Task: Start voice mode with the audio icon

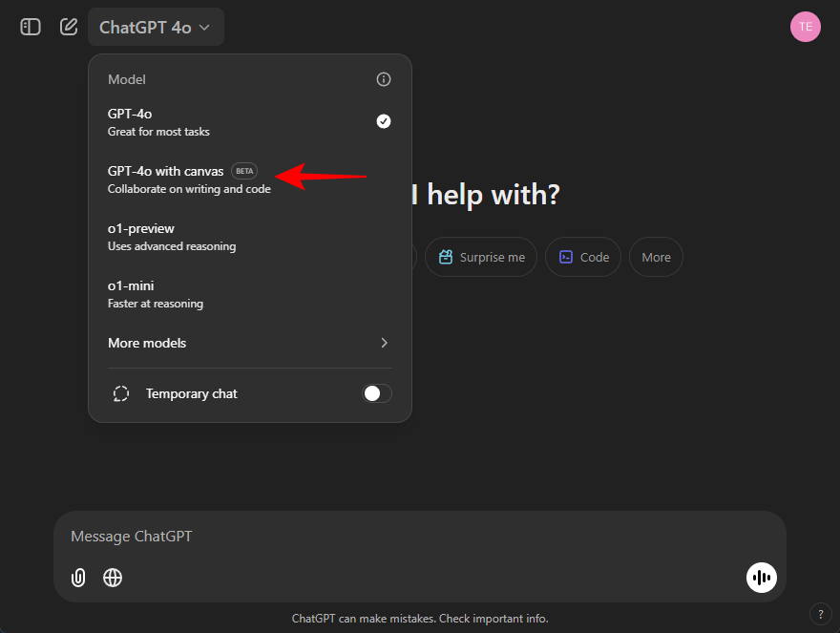Action: 761,578
